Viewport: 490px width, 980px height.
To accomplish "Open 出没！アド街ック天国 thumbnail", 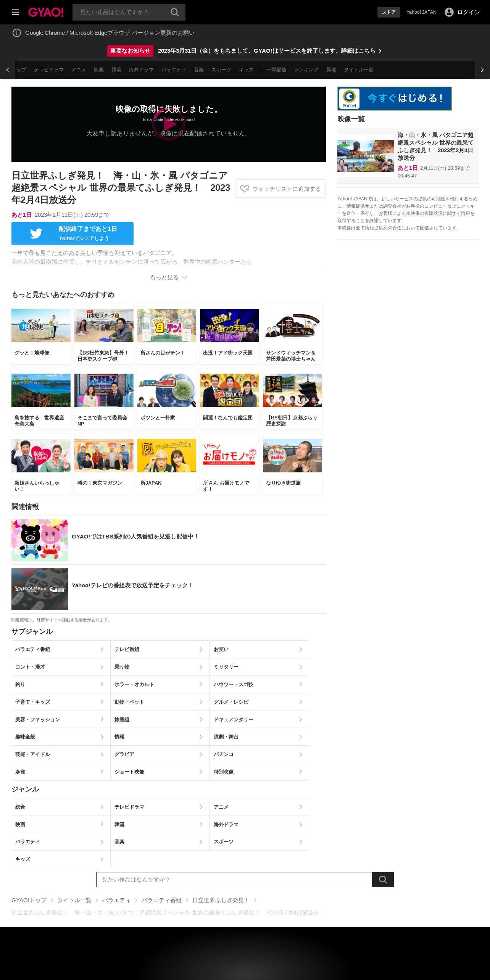I will (x=229, y=326).
